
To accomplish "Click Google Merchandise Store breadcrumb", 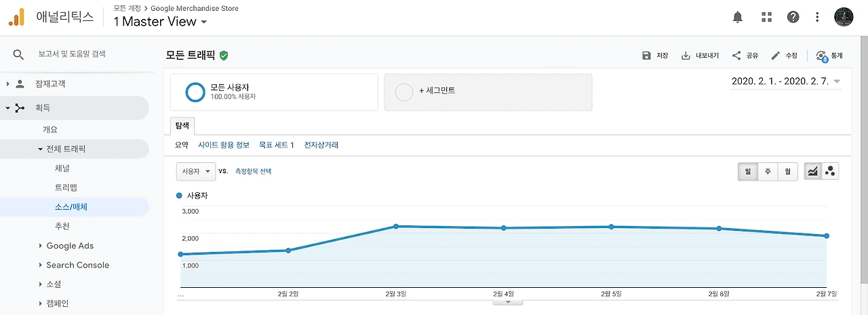I will 195,9.
